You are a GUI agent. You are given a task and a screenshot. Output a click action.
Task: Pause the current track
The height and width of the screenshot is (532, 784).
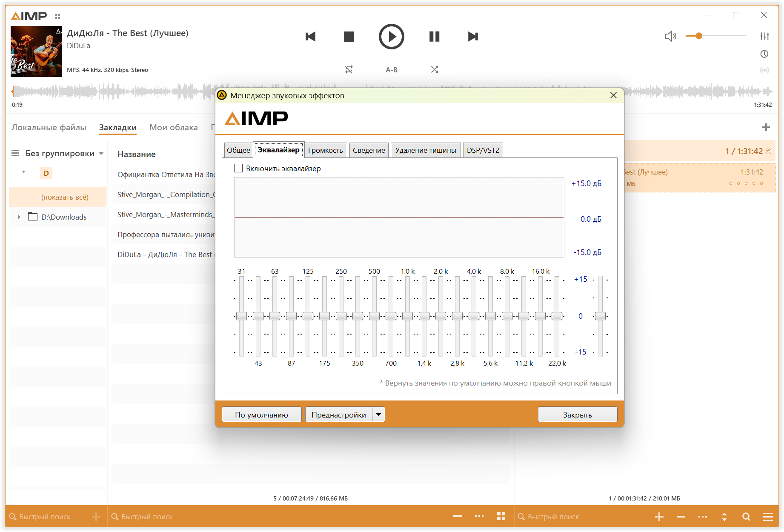[x=434, y=37]
